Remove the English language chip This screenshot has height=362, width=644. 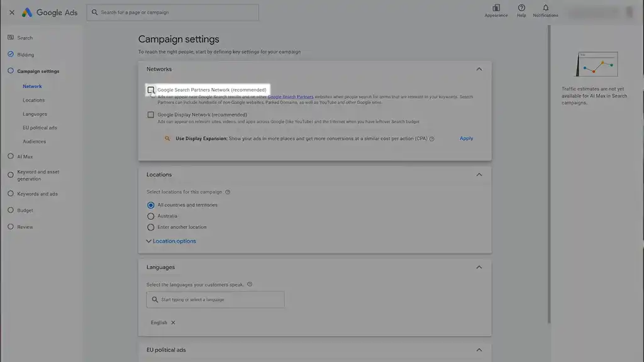coord(174,322)
